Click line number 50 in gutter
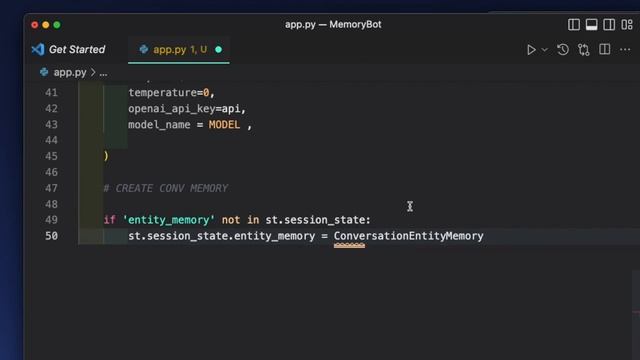This screenshot has width=640, height=360. (x=51, y=236)
